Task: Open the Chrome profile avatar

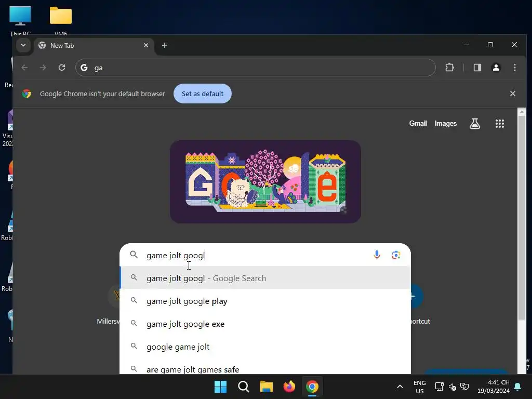Action: [496, 68]
